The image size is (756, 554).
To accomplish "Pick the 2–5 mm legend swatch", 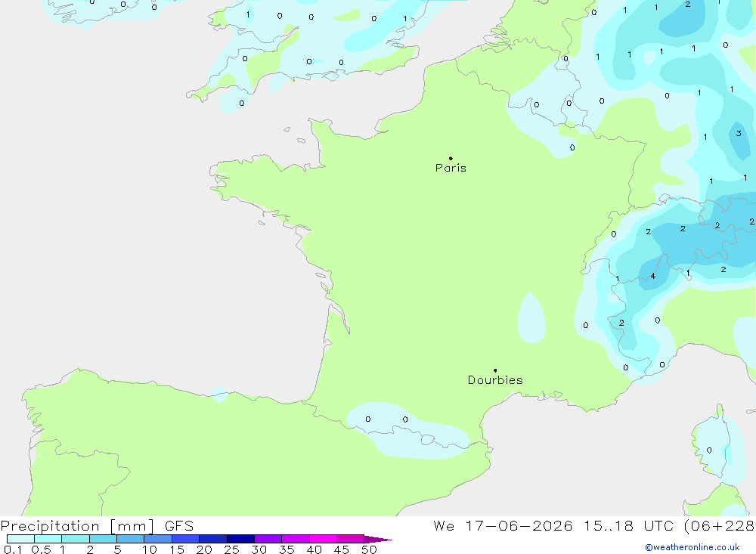I will tap(103, 539).
